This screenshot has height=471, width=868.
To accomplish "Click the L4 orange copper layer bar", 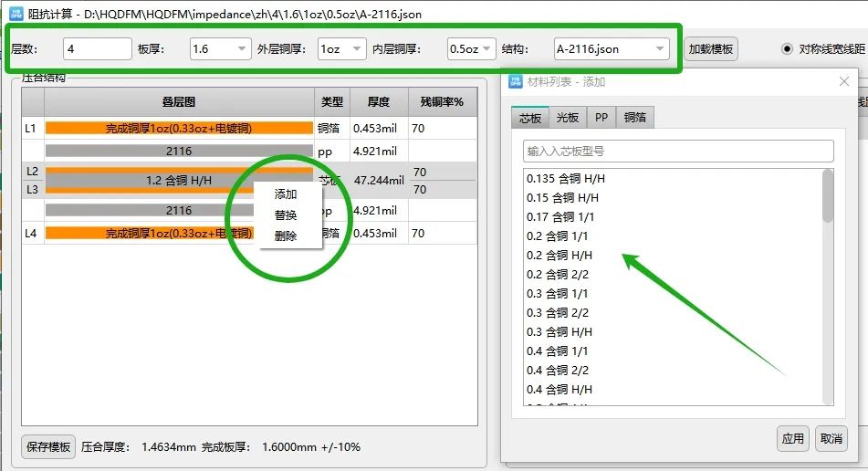I will click(x=150, y=233).
